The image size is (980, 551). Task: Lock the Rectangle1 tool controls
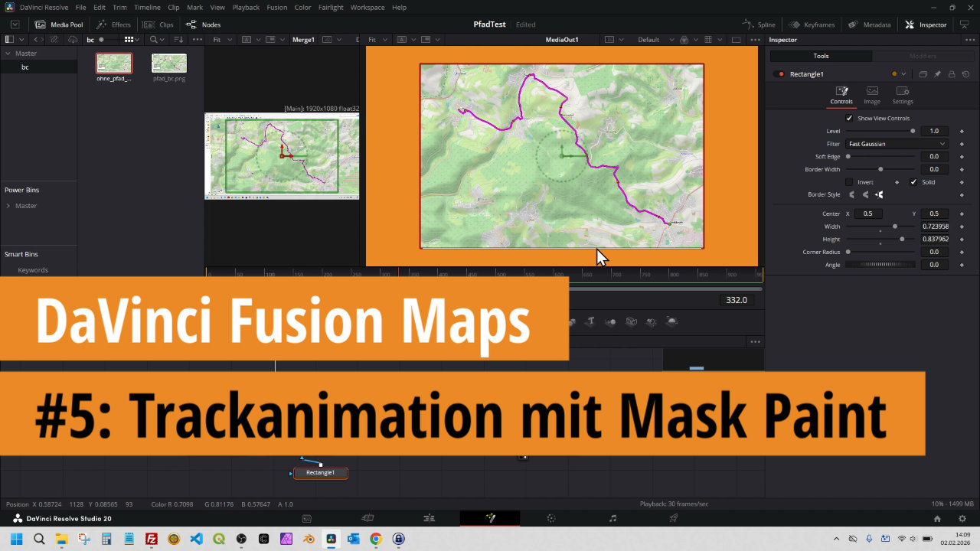[952, 74]
